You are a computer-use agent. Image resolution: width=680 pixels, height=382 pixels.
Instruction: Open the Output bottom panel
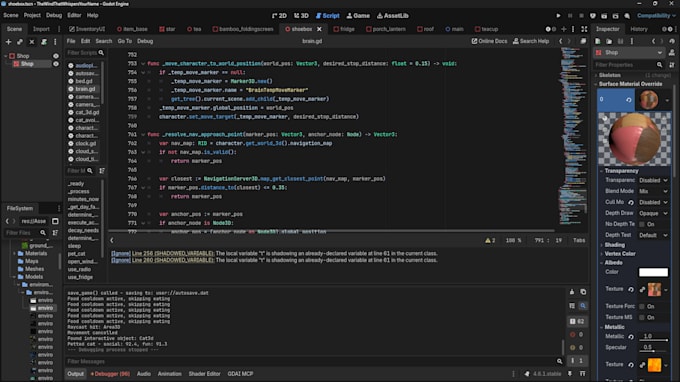[75, 374]
